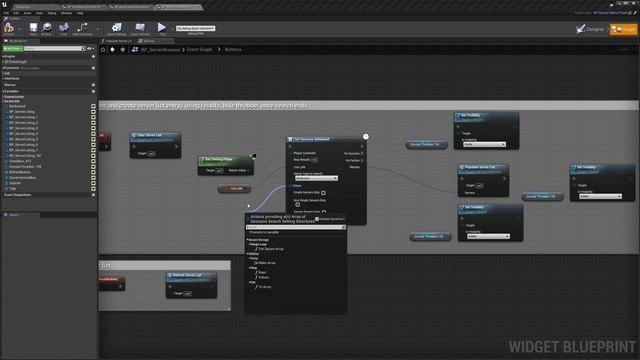Start Play with the toolbar play icon

point(162,27)
